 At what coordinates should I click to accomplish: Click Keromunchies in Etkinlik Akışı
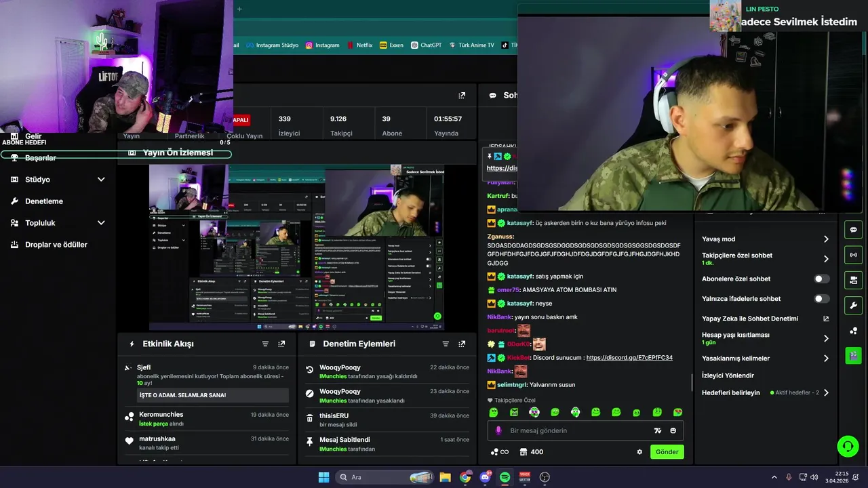161,414
